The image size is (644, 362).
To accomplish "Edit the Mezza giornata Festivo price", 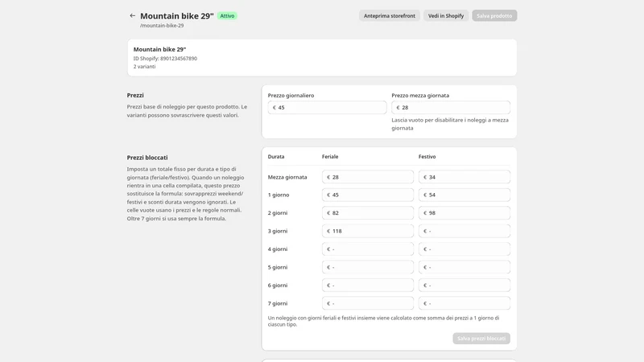I will click(x=464, y=177).
